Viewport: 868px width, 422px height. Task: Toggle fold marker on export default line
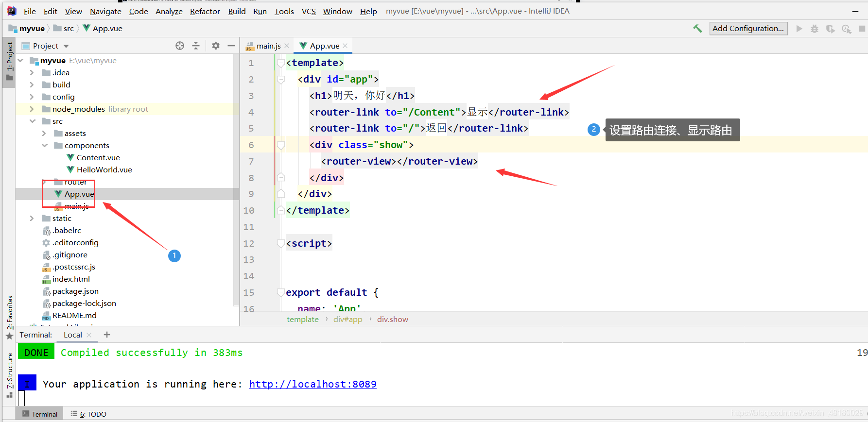[280, 292]
